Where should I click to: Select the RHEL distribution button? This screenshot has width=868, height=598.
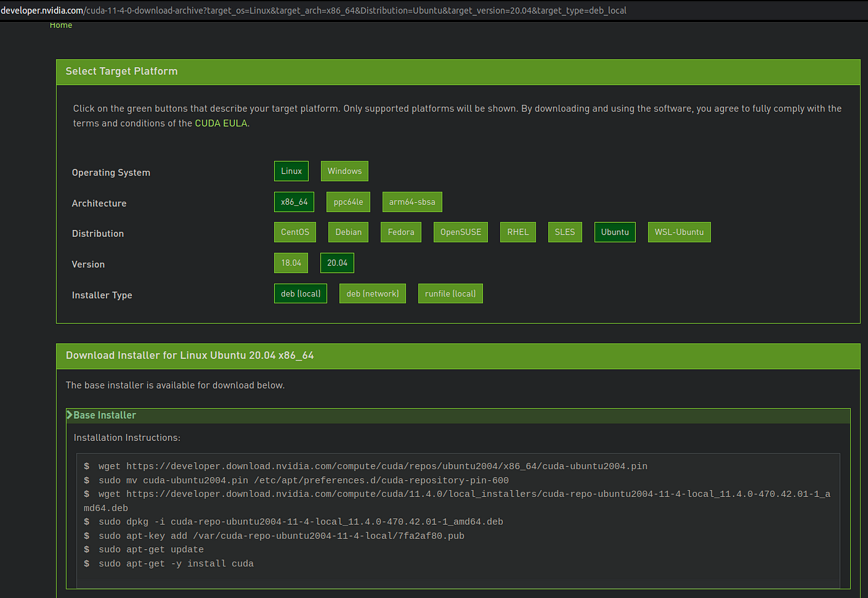[x=518, y=233]
